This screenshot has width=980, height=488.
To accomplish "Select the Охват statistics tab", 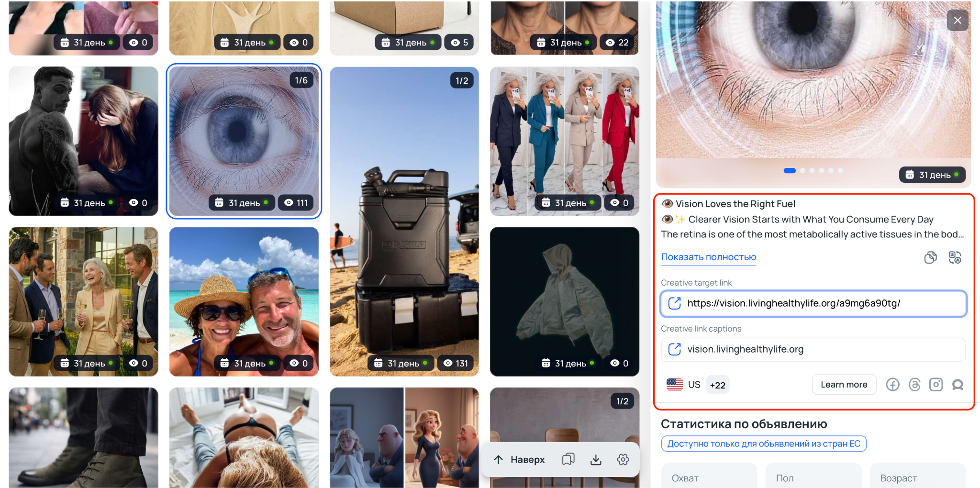I will (x=709, y=477).
